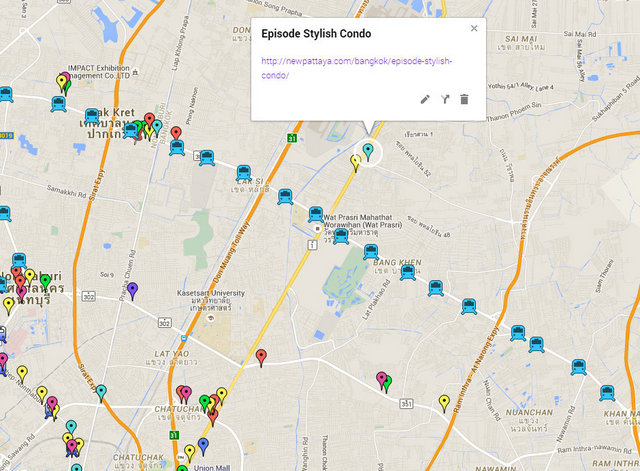This screenshot has height=471, width=640.
Task: Select train station over Pak Kret label text
Action: click(92, 116)
